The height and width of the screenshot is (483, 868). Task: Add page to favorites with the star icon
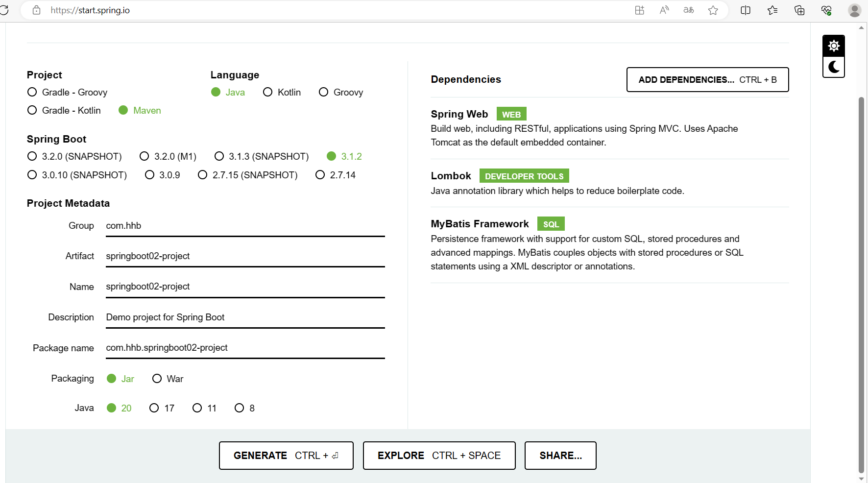pos(713,10)
